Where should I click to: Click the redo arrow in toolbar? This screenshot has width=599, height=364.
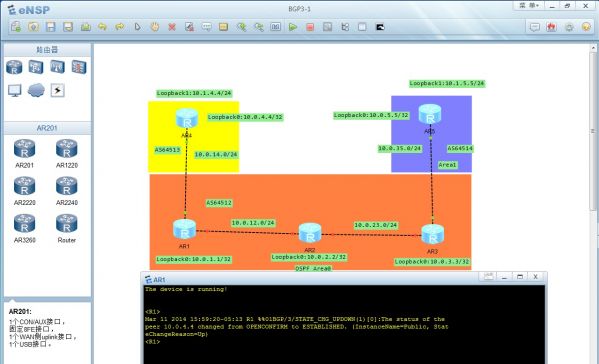120,27
